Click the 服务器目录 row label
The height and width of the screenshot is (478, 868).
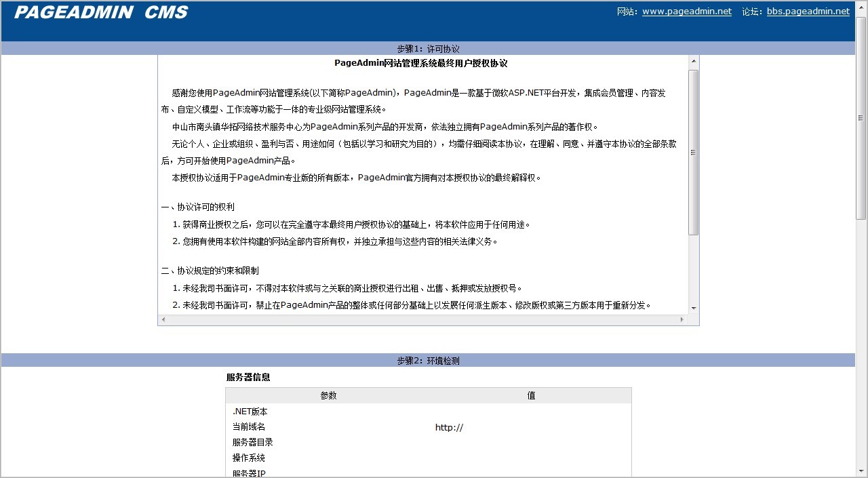tap(253, 443)
